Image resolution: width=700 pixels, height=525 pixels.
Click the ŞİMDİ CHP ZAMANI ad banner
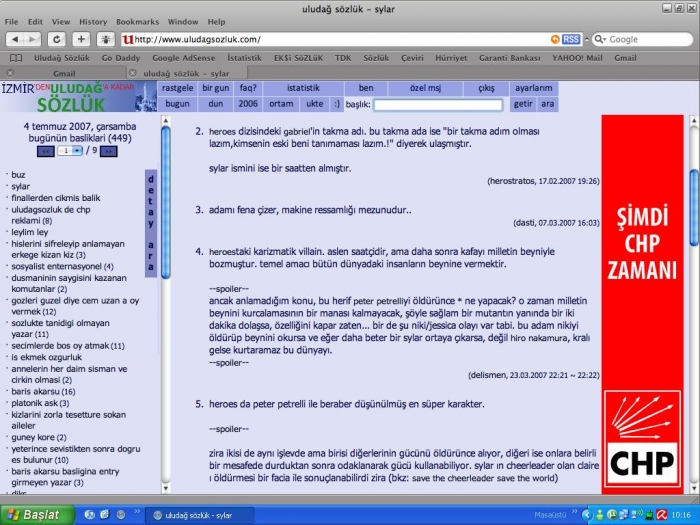click(x=642, y=304)
